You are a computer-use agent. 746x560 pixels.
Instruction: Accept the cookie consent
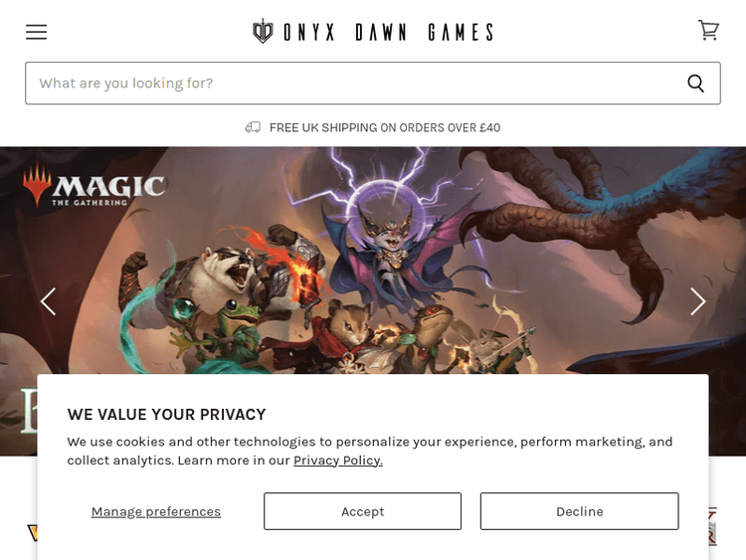point(362,511)
